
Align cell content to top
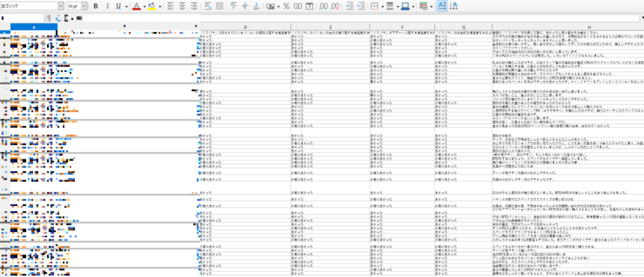[x=234, y=6]
